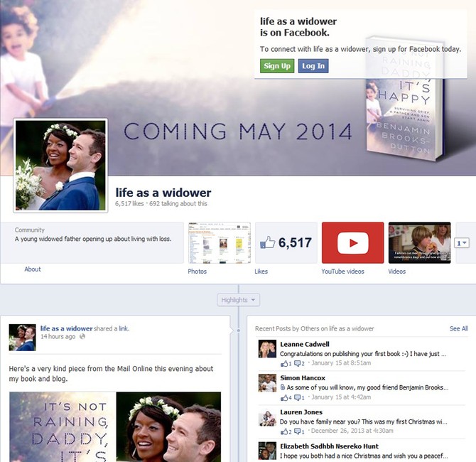This screenshot has width=476, height=462.
Task: Click the blue Log In button
Action: pos(313,66)
